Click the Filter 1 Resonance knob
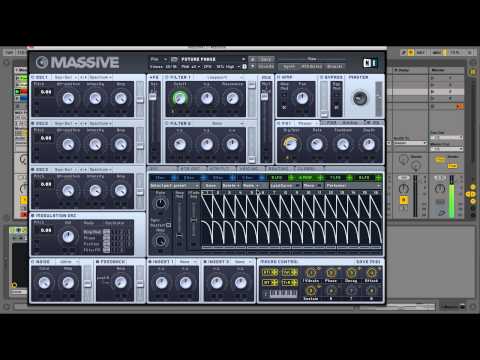 coord(232,98)
